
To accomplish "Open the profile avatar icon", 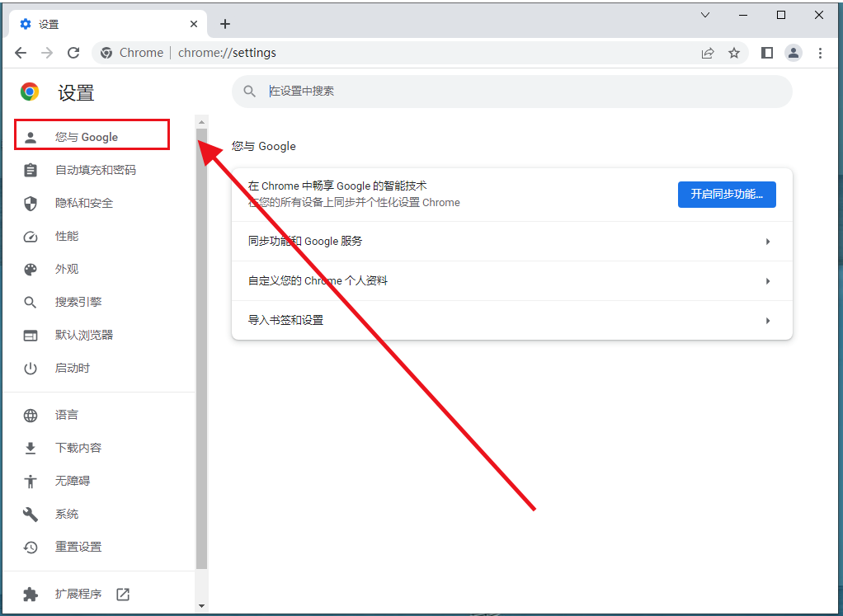I will click(x=794, y=53).
